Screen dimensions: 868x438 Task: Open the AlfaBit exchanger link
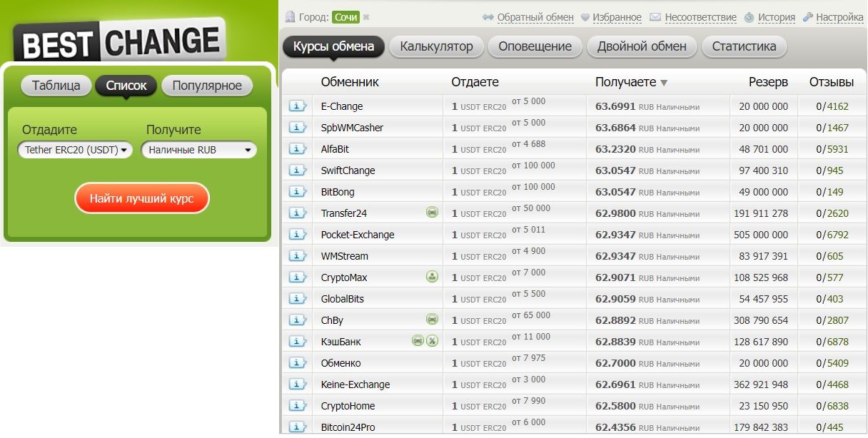(335, 149)
